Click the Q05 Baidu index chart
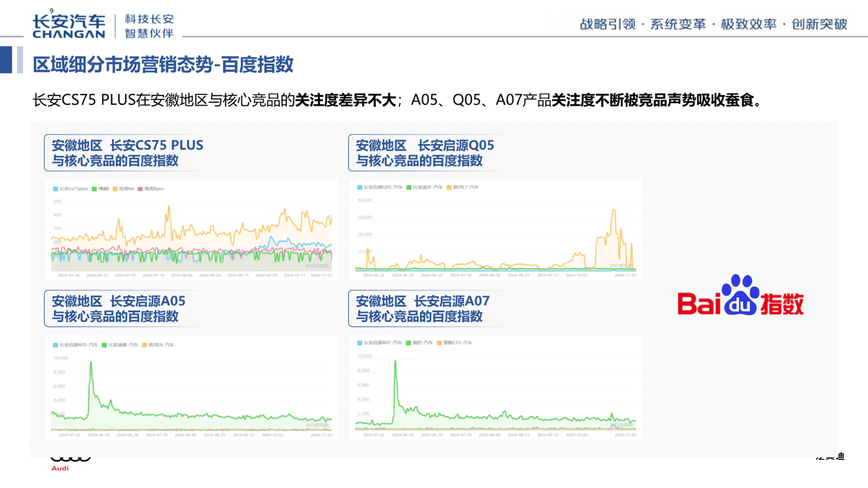The width and height of the screenshot is (868, 488). click(x=495, y=230)
